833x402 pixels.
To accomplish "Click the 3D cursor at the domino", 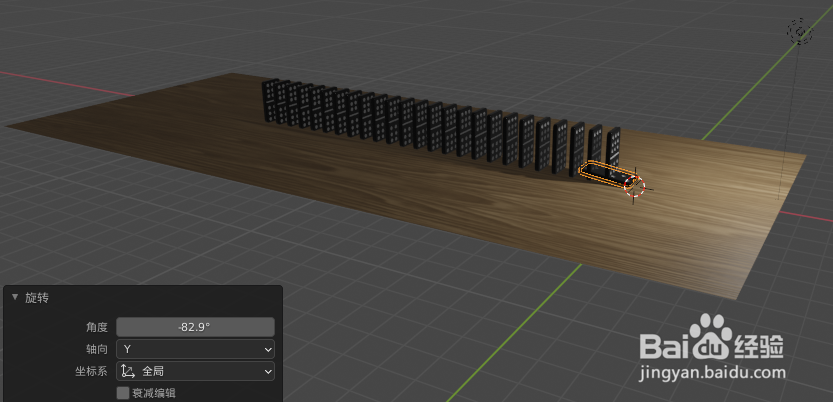I will (634, 186).
